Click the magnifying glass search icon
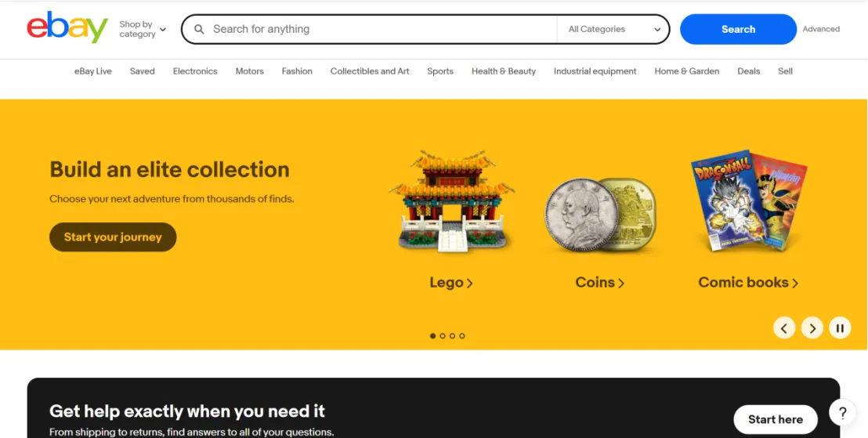Screen dimensions: 868x438 click(x=199, y=29)
